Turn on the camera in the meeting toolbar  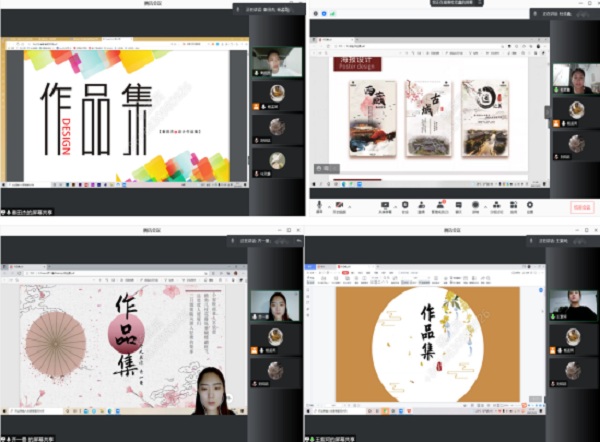tap(339, 207)
